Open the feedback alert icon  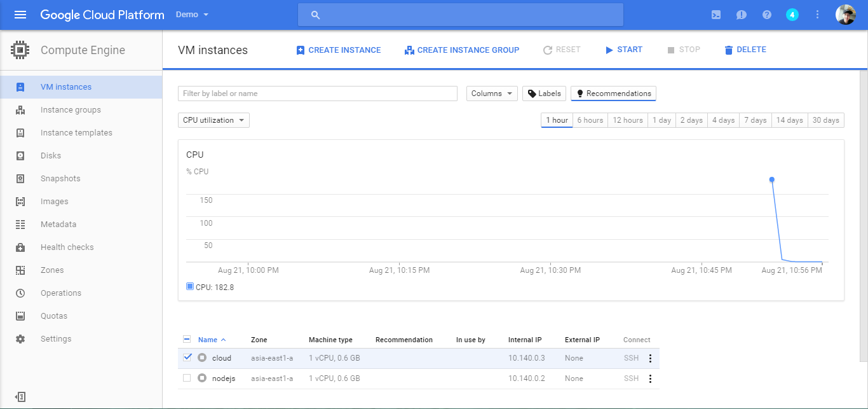tap(742, 15)
